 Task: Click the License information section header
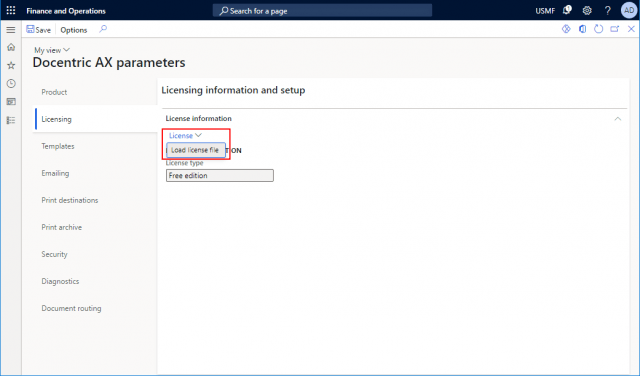click(198, 118)
